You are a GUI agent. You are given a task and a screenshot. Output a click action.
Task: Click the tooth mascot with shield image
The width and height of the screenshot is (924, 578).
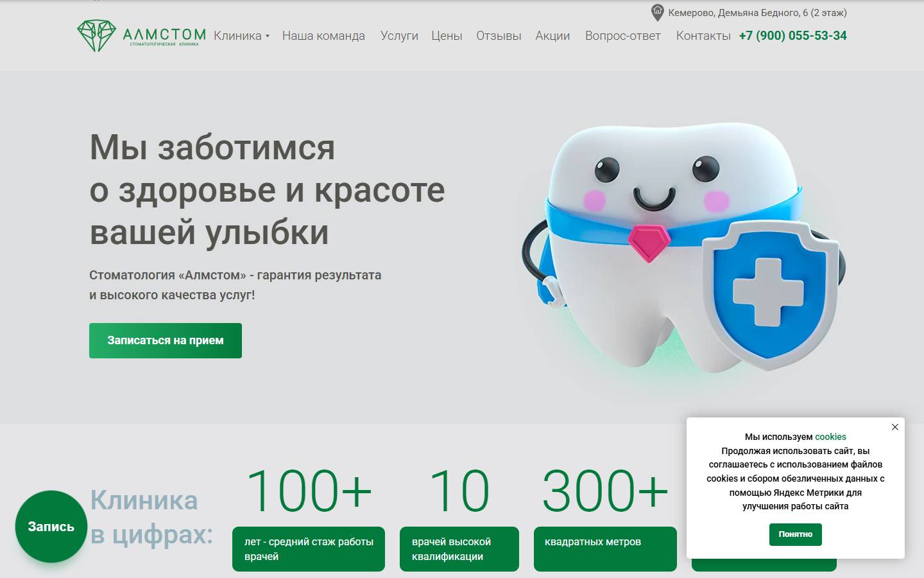683,247
